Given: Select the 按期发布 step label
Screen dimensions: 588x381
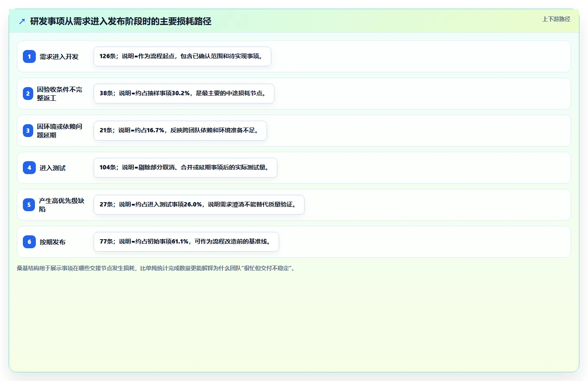Looking at the screenshot, I should coord(53,242).
